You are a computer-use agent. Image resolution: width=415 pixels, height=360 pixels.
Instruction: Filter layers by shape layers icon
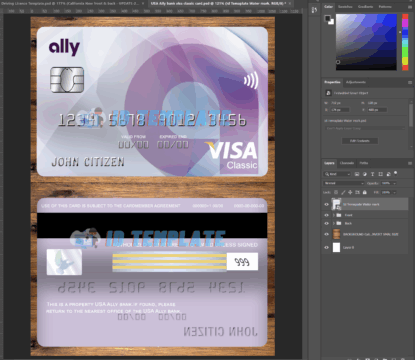[380, 174]
